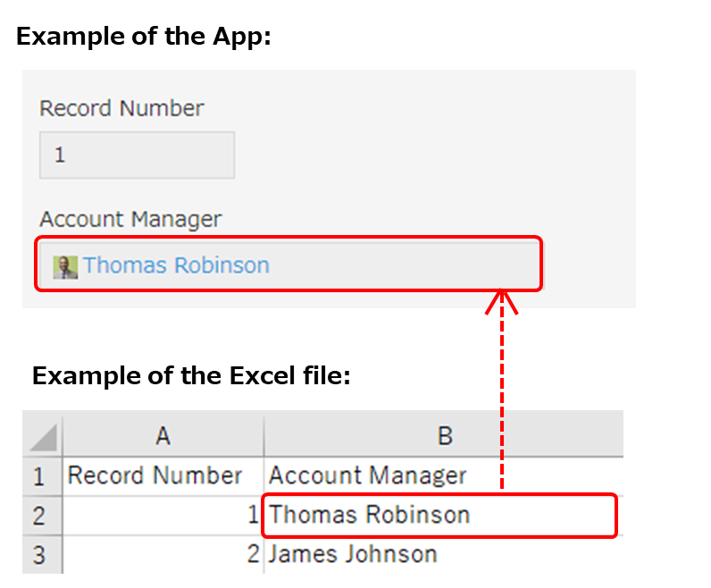711x588 pixels.
Task: Select cell B2 containing Thomas Robinson
Action: [370, 516]
